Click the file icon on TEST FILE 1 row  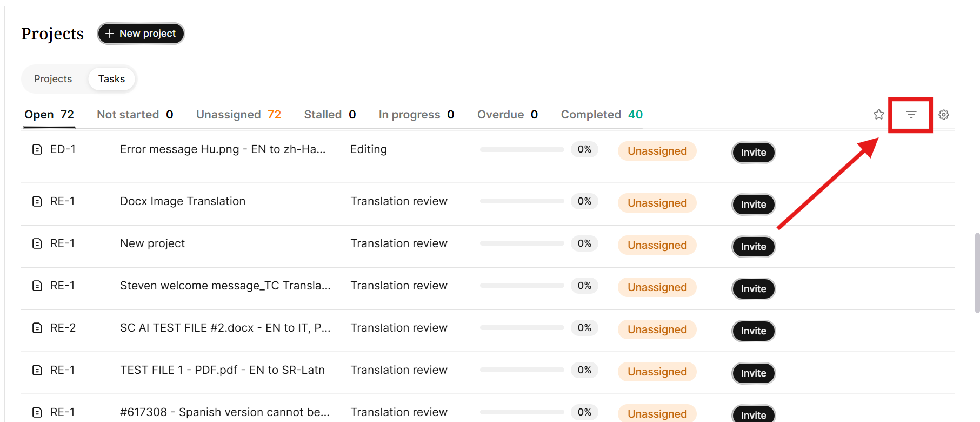pyautogui.click(x=37, y=370)
